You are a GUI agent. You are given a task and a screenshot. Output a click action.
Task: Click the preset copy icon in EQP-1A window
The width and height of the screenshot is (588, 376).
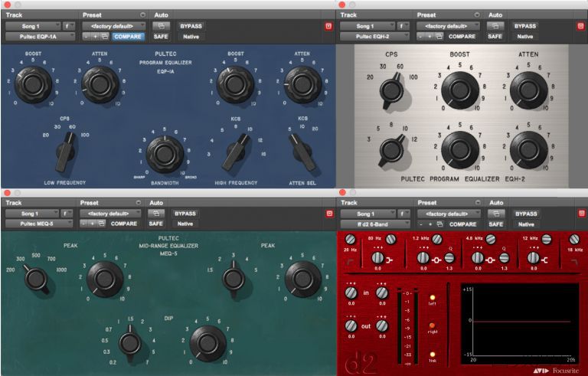pyautogui.click(x=105, y=37)
